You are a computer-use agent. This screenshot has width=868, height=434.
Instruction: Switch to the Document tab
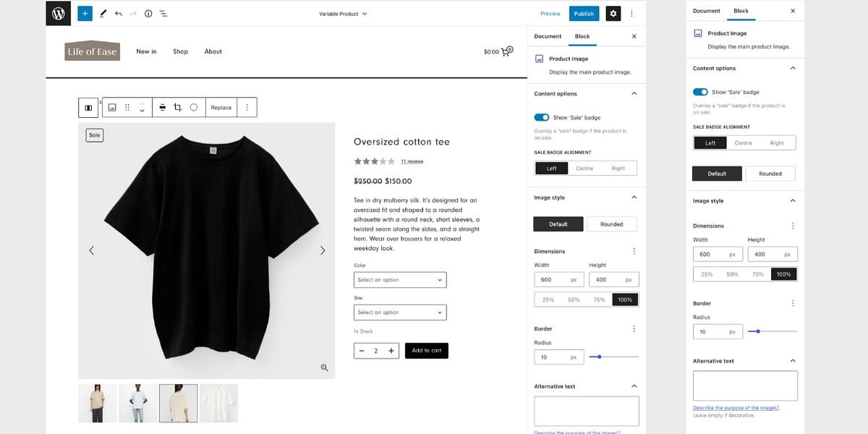[x=548, y=35]
